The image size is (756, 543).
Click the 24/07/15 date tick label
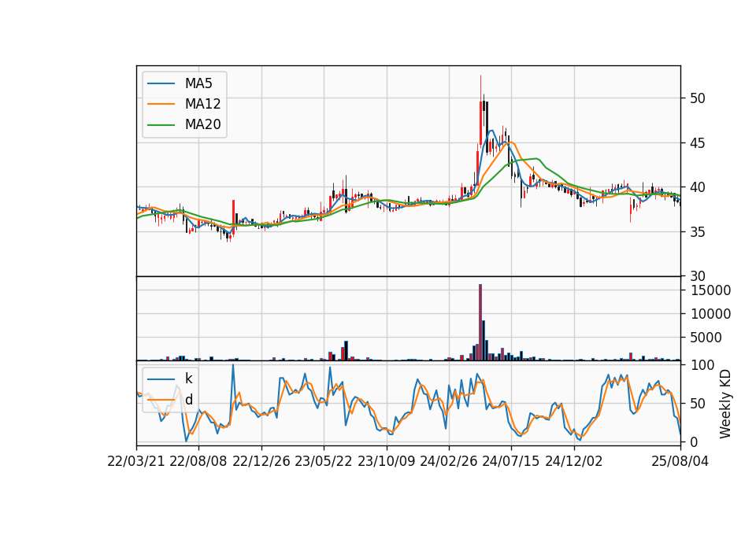coord(511,461)
